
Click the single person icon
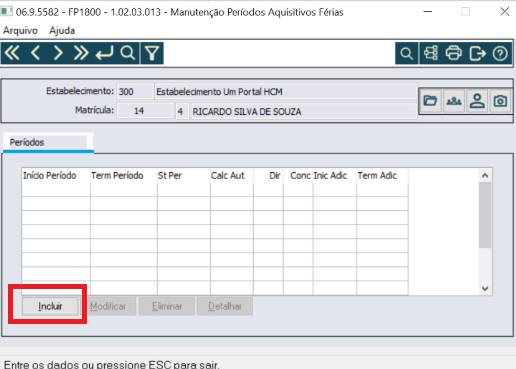[x=477, y=101]
